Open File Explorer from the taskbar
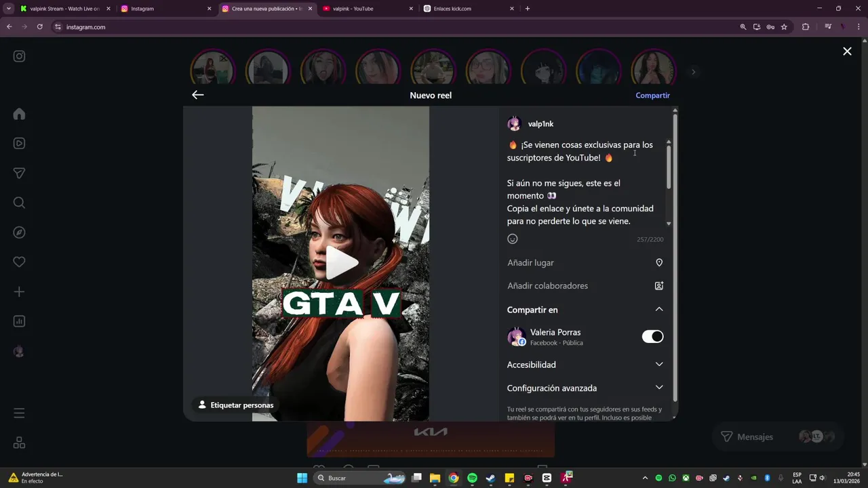Image resolution: width=868 pixels, height=488 pixels. 435,478
